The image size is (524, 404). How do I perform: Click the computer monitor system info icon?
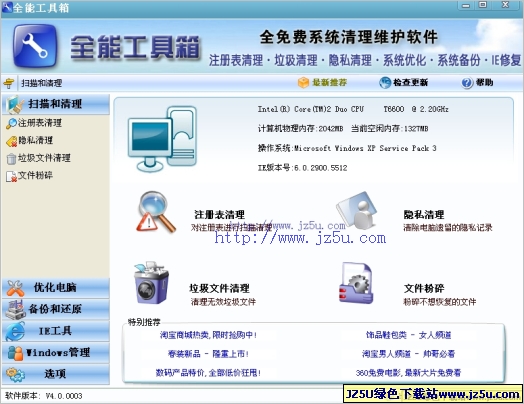162,139
